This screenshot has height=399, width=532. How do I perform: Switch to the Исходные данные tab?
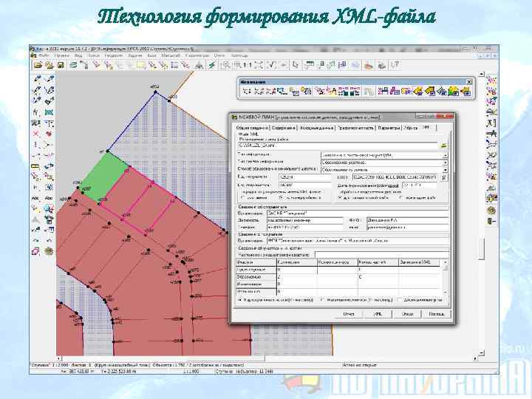coord(316,128)
